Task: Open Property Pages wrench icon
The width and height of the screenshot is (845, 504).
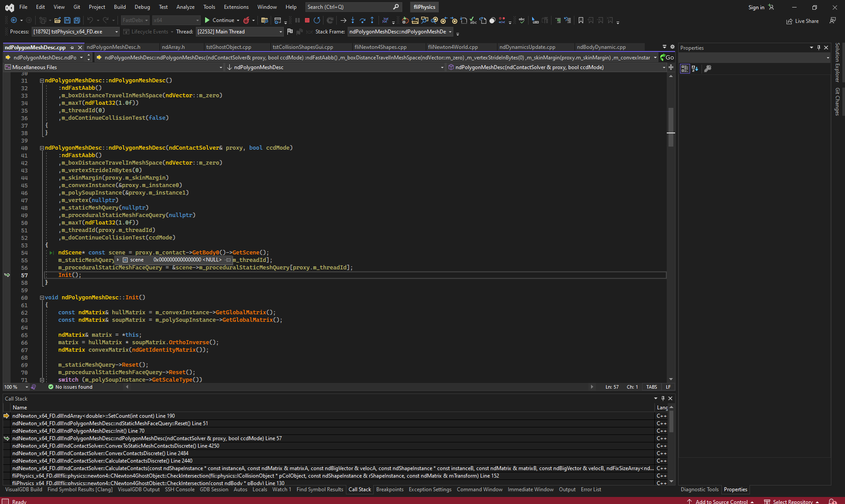Action: (708, 69)
